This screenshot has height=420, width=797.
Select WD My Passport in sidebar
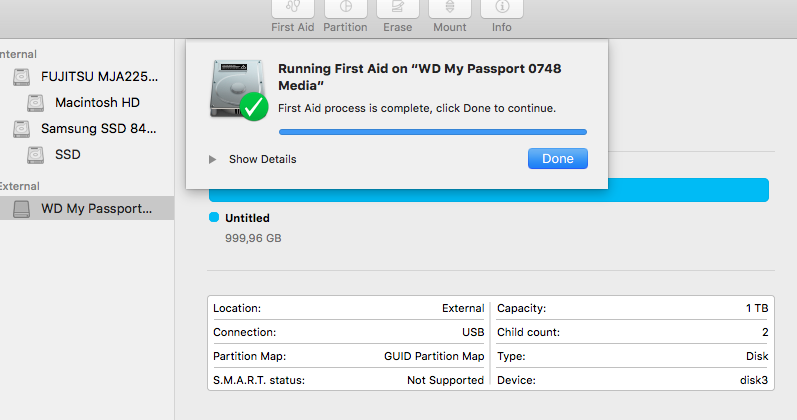point(97,209)
